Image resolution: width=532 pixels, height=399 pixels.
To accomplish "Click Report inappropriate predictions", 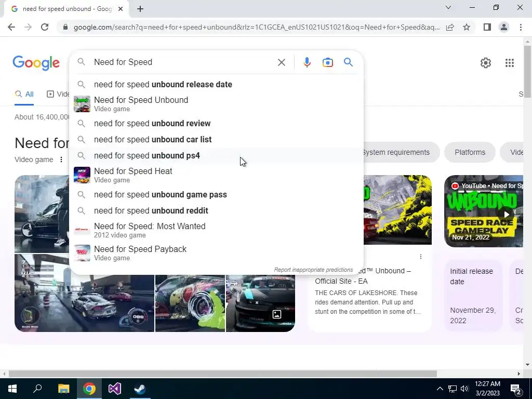I will click(x=313, y=270).
